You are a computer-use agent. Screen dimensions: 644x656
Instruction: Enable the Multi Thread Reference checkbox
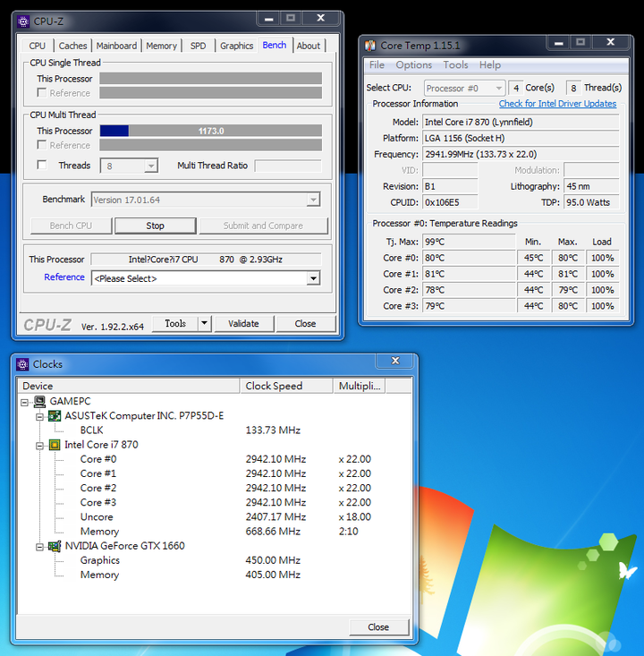[42, 145]
